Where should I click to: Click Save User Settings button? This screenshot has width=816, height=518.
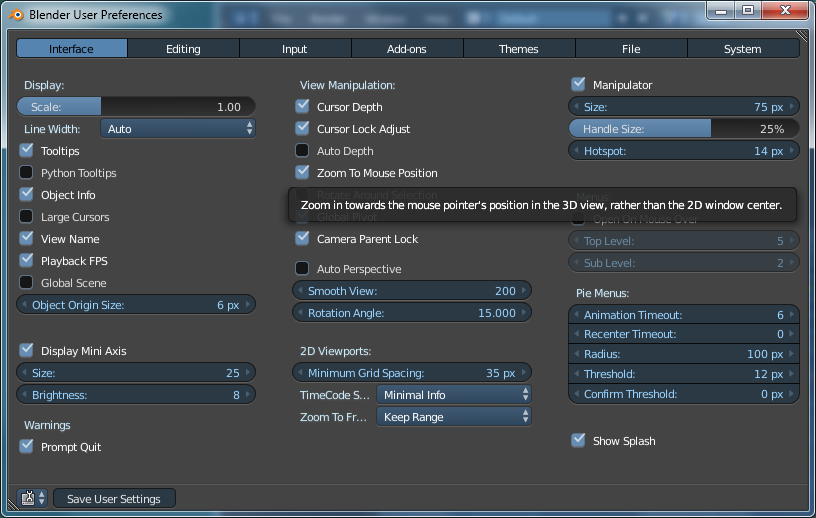(x=114, y=498)
